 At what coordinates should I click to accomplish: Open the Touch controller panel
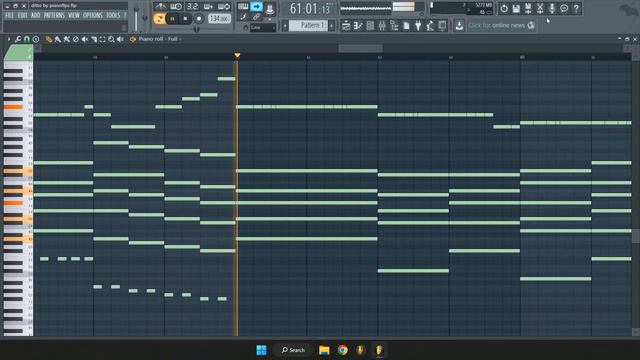click(x=442, y=26)
